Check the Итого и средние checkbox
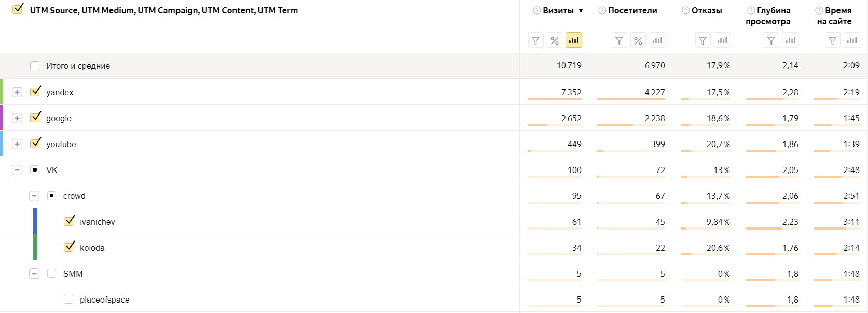Screen dimensions: 868x313 tap(35, 66)
